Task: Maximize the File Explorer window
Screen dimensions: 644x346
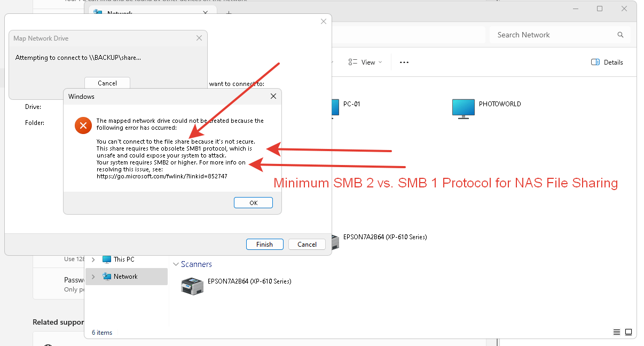Action: (x=600, y=9)
